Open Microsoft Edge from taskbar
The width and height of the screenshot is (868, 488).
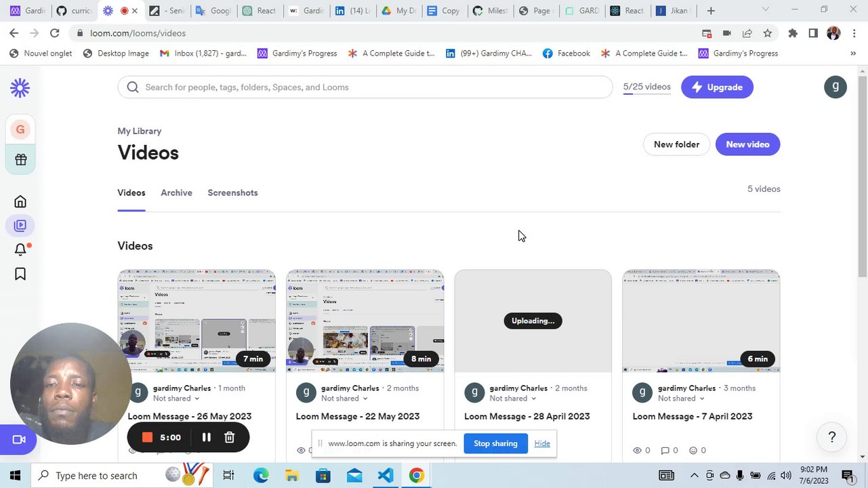[261, 476]
